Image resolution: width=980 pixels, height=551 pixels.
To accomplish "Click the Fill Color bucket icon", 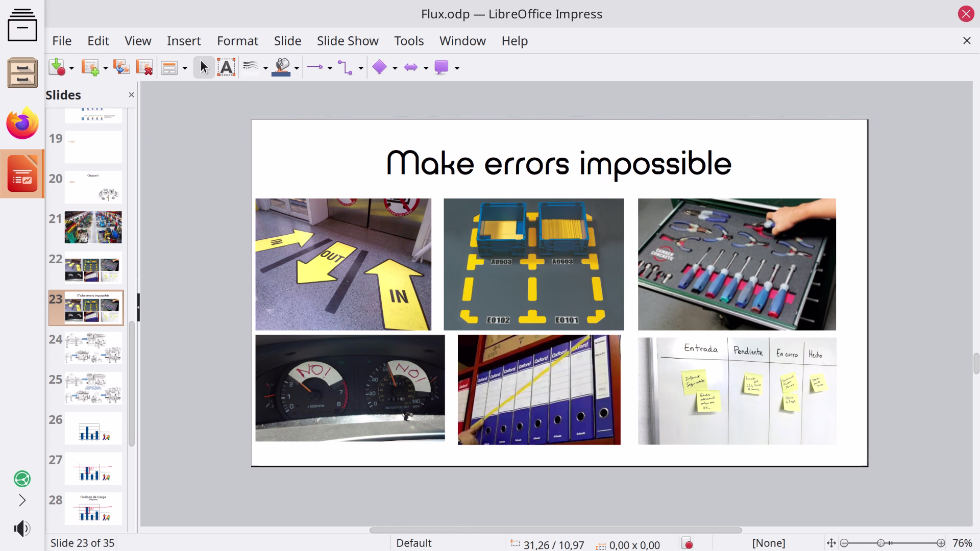I will [x=281, y=67].
